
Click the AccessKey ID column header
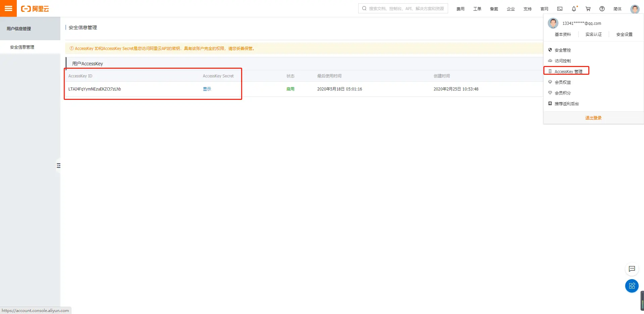(80, 76)
